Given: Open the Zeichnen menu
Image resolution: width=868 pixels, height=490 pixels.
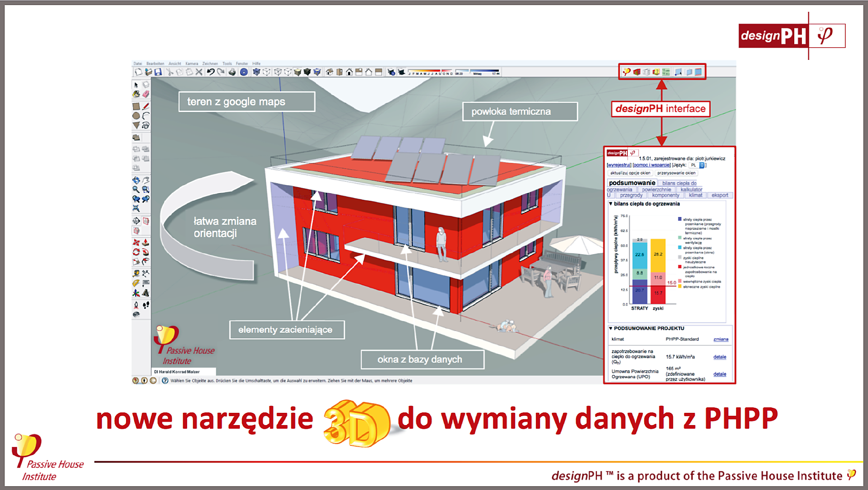Looking at the screenshot, I should [210, 64].
